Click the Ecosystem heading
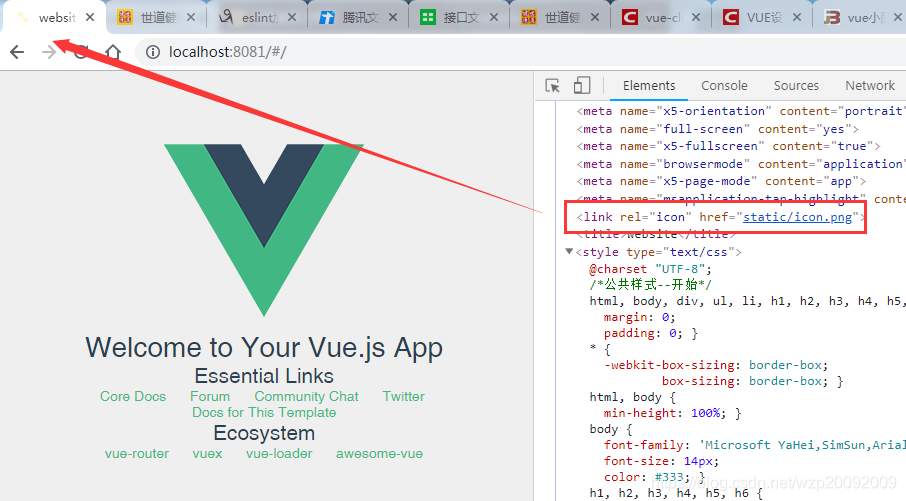 [264, 433]
